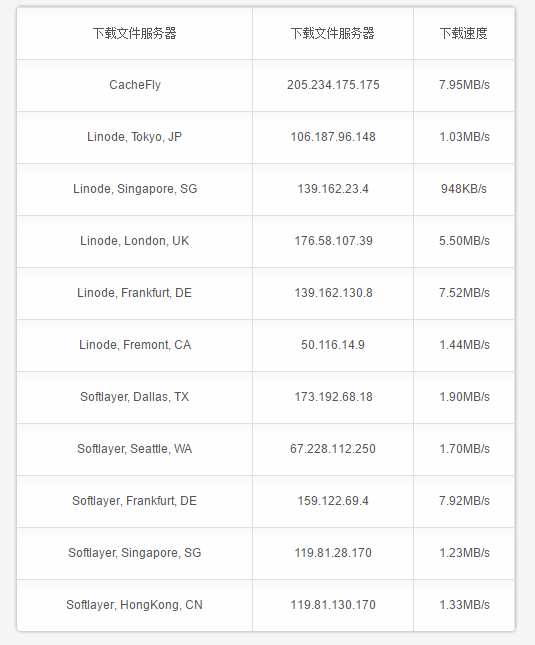This screenshot has width=535, height=645.
Task: Click IP address 106.187.96.148
Action: (x=333, y=137)
